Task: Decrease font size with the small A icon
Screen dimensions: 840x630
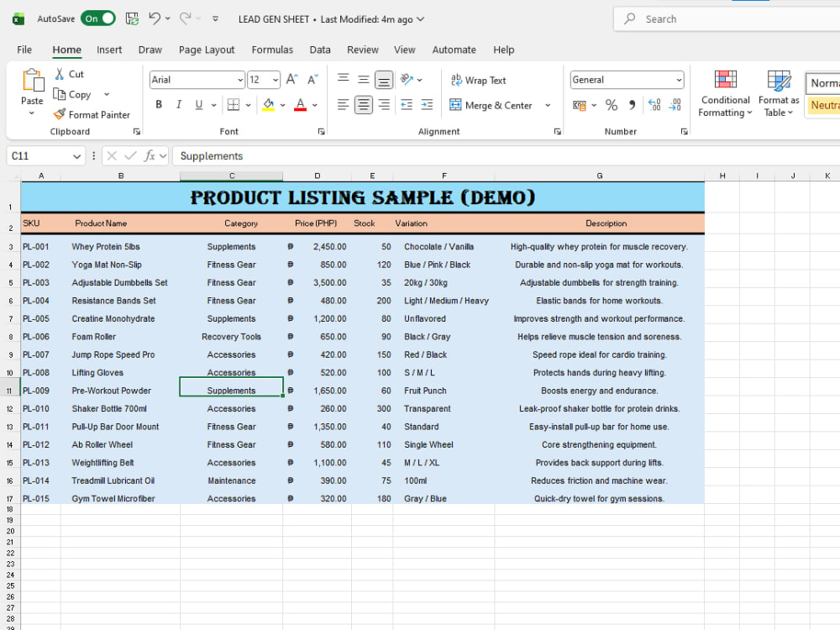Action: [312, 80]
